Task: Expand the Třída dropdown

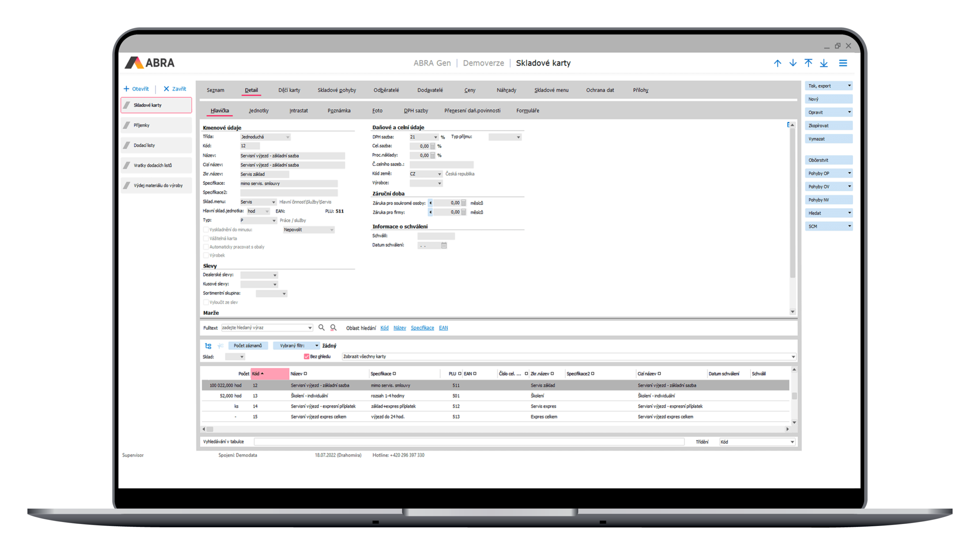Action: coord(287,137)
